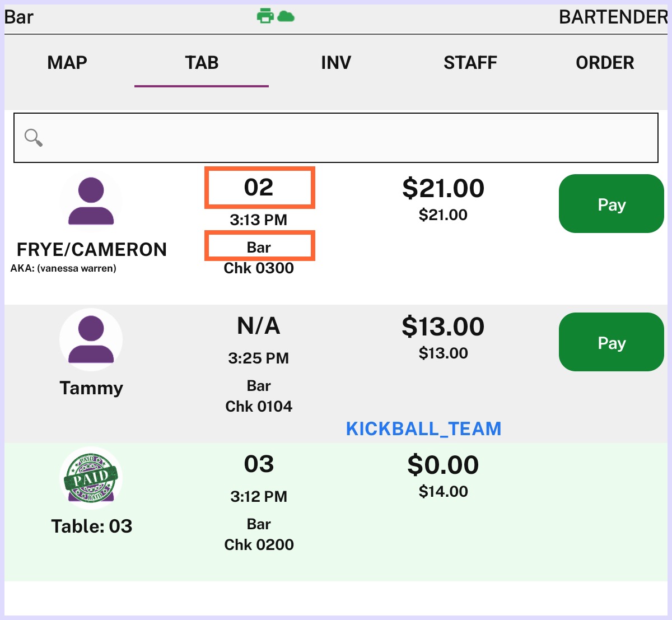Select the TAB tab
The image size is (672, 620).
coord(202,63)
